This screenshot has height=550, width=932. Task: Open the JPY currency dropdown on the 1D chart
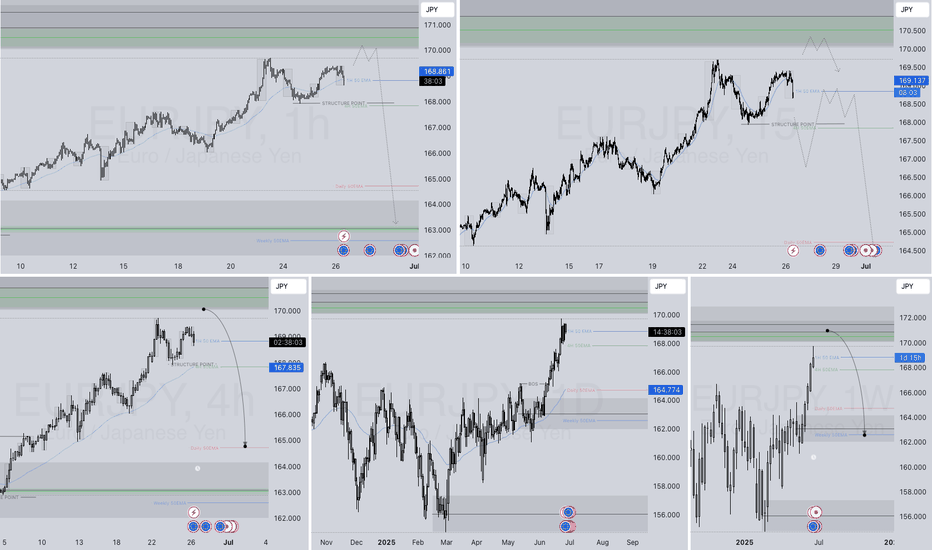(667, 287)
